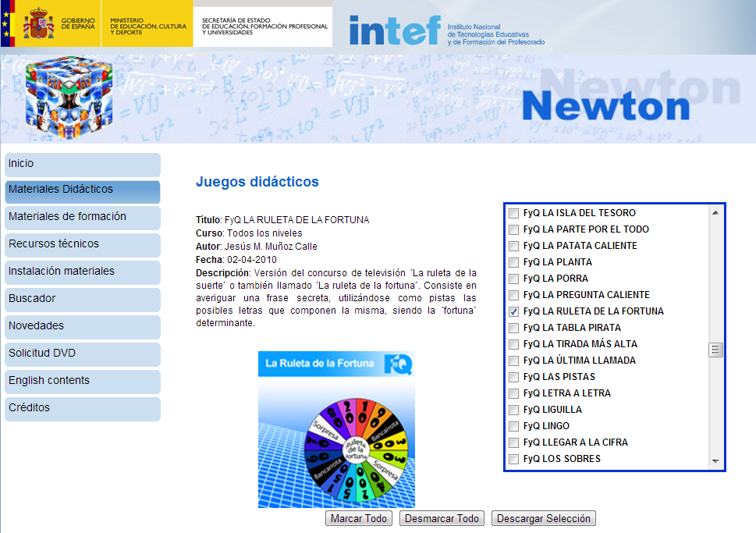Select Instalación materiales menu item

click(x=83, y=272)
